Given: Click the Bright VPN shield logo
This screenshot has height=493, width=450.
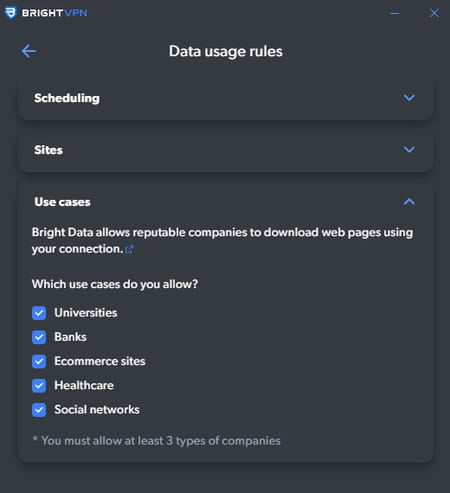Looking at the screenshot, I should (x=11, y=13).
